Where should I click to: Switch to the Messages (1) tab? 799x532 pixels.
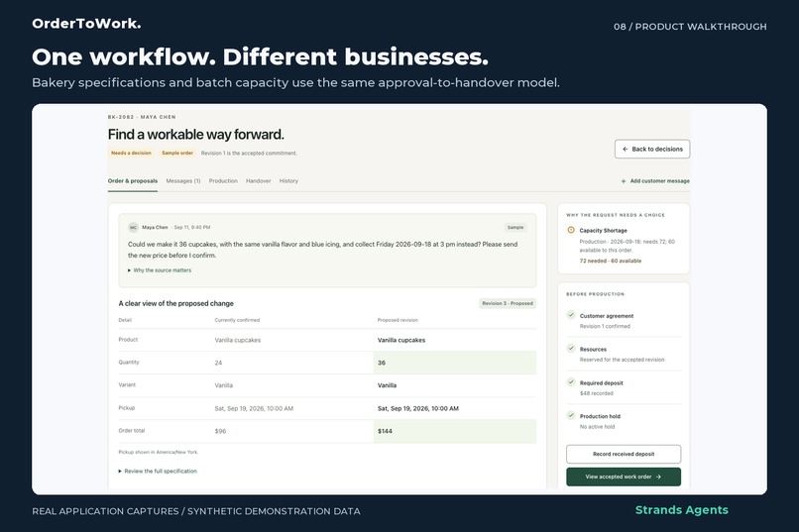coord(183,180)
